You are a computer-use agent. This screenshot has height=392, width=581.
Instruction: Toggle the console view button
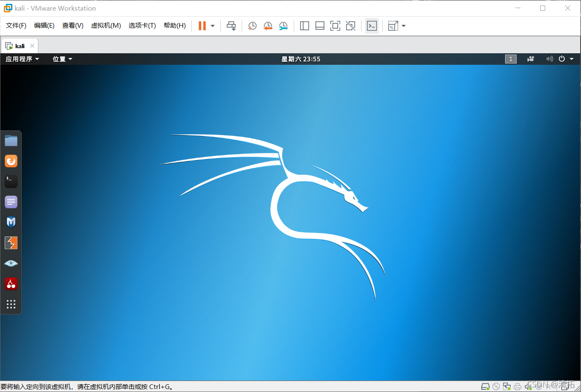click(x=372, y=26)
